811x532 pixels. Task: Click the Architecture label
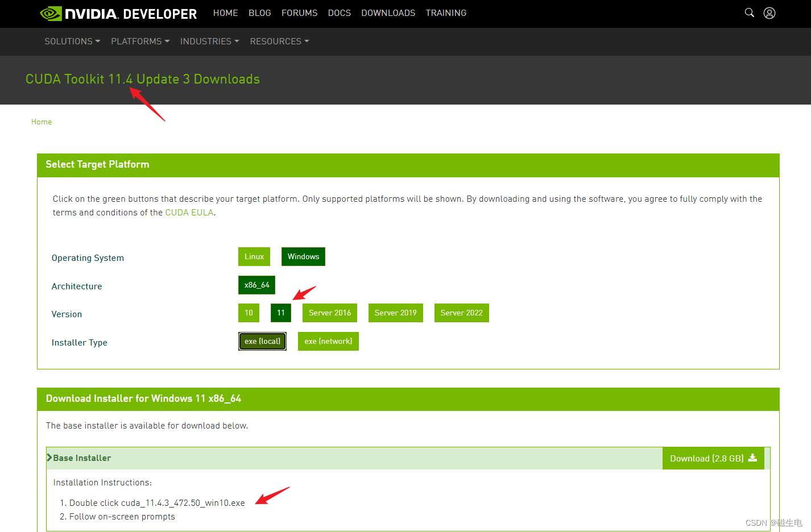(77, 286)
